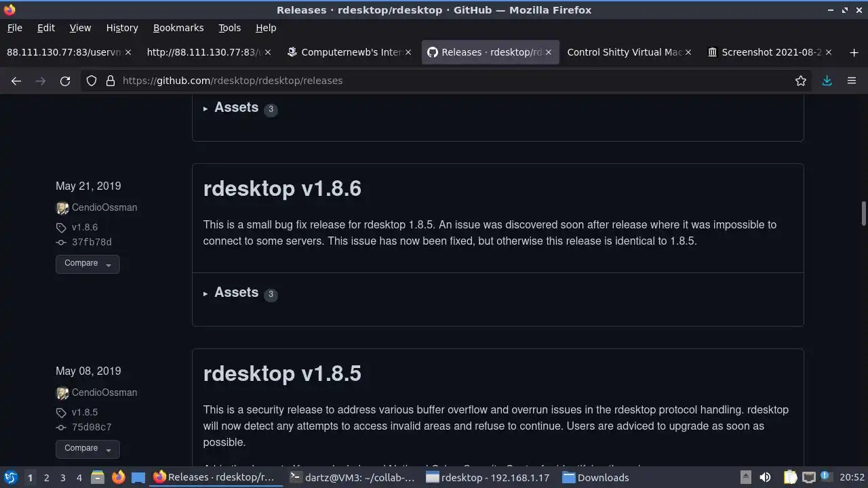Click the padlock site security icon
Viewport: 868px width, 488px height.
tap(110, 81)
